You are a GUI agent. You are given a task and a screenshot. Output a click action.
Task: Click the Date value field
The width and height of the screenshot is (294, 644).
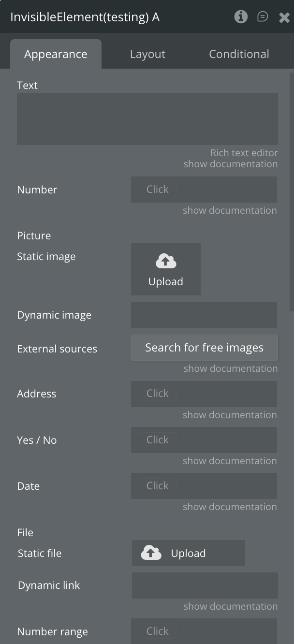(x=204, y=486)
